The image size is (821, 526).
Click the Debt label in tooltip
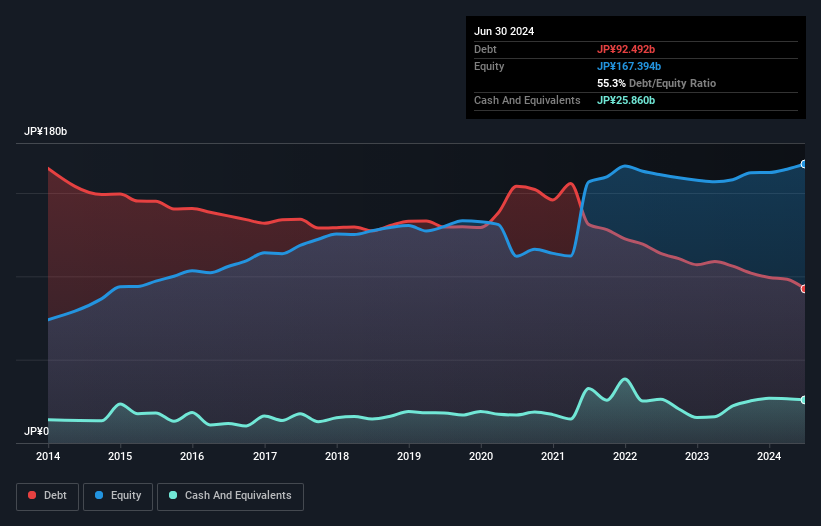pyautogui.click(x=485, y=49)
